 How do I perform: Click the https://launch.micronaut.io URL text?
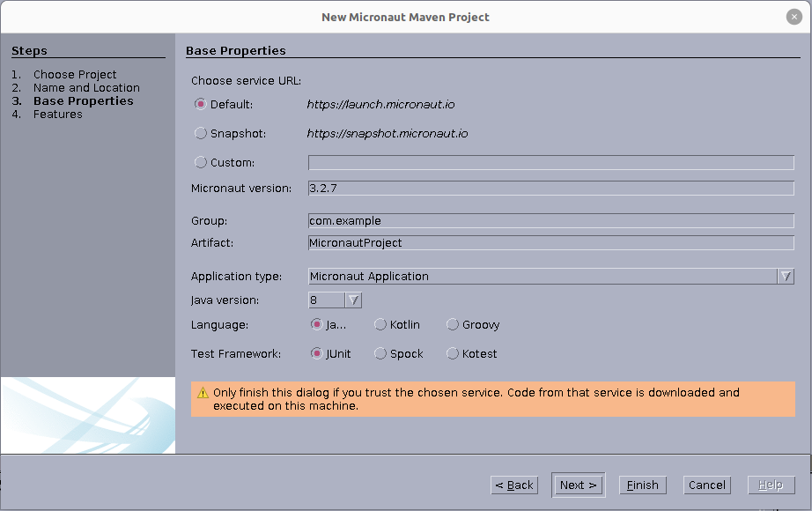(380, 104)
